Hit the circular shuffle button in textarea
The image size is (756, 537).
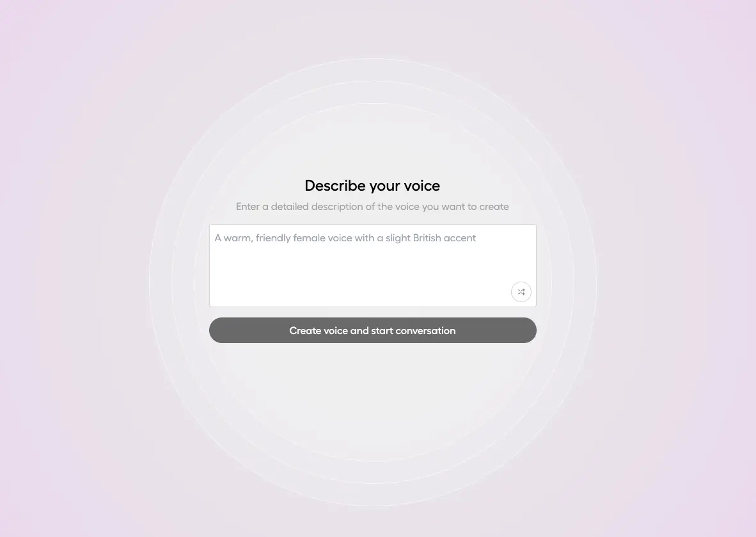tap(521, 292)
